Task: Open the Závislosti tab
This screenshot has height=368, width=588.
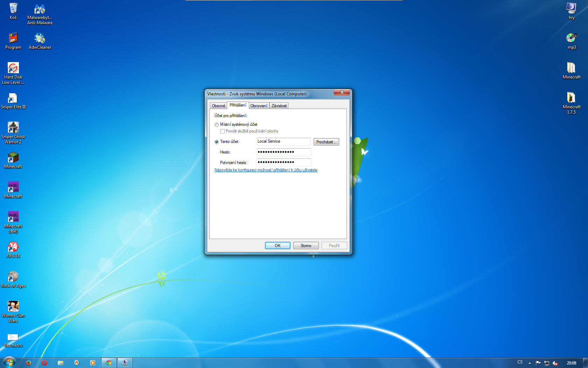Action: (279, 106)
